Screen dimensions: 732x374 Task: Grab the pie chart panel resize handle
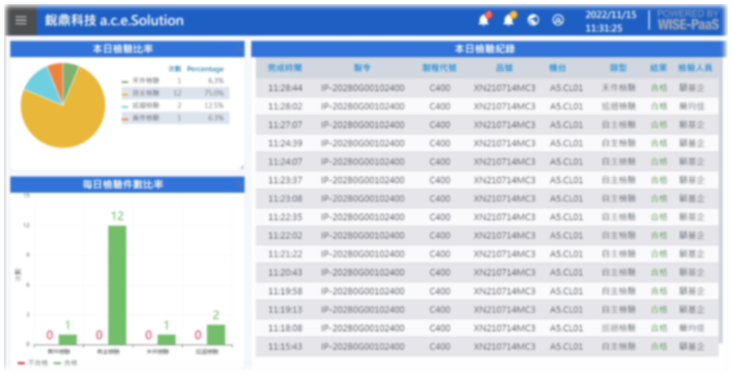242,167
